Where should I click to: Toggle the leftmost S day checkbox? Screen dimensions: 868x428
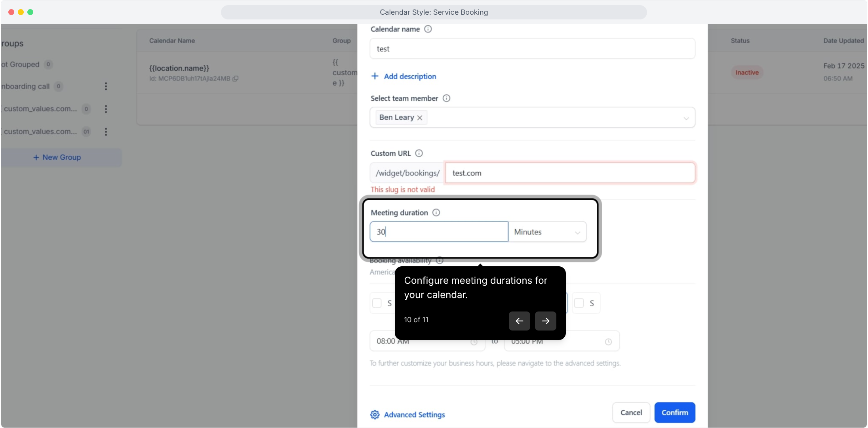click(x=377, y=303)
